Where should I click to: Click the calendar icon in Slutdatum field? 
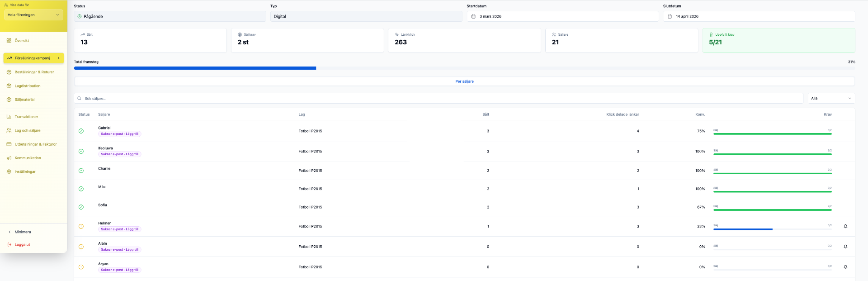670,16
